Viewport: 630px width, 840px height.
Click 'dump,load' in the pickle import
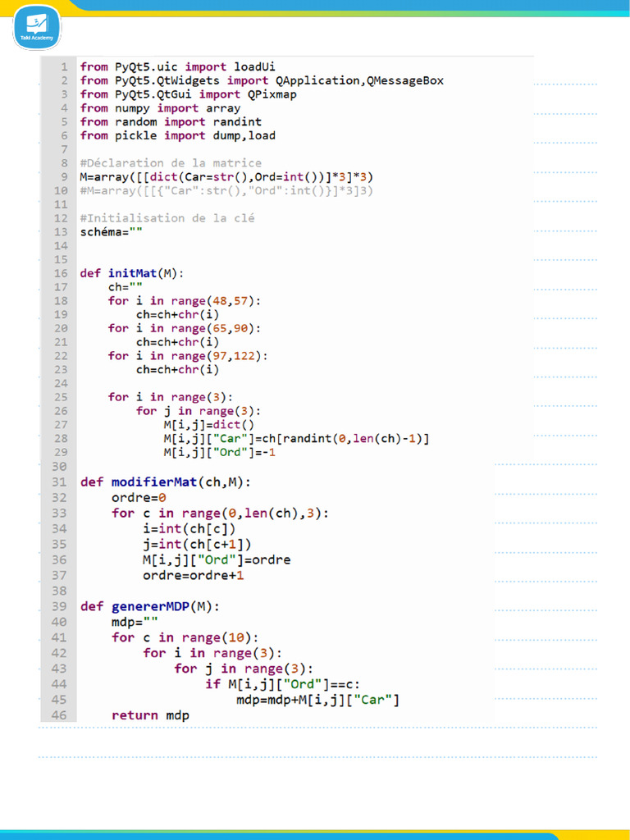pyautogui.click(x=244, y=135)
